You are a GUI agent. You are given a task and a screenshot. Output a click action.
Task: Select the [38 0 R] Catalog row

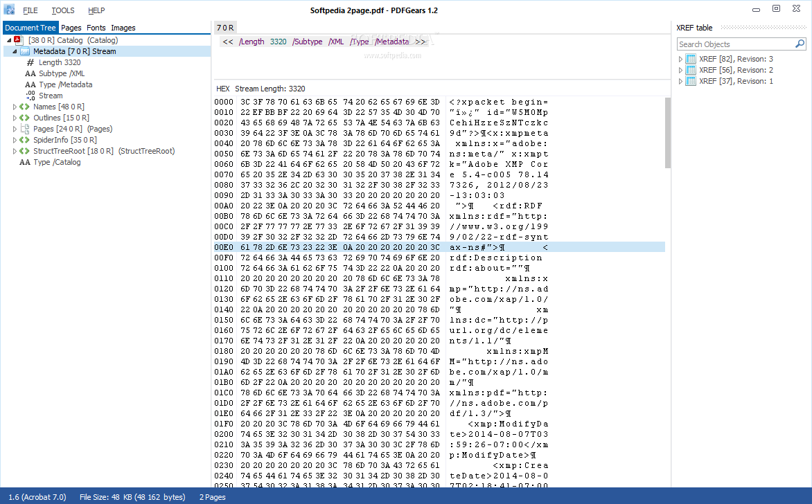point(73,40)
